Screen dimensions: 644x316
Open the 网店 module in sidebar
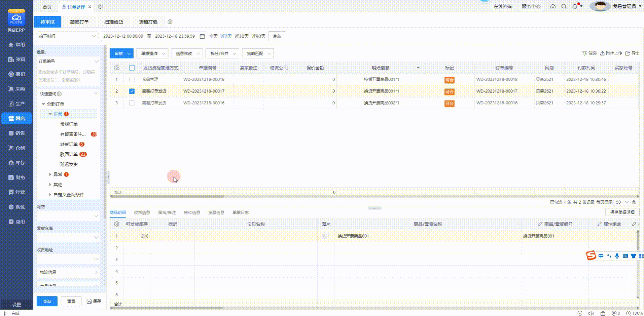pos(16,118)
